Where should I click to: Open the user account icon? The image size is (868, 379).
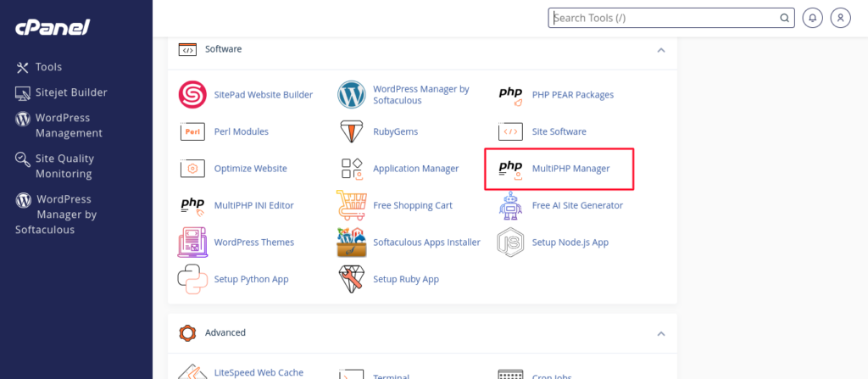840,18
